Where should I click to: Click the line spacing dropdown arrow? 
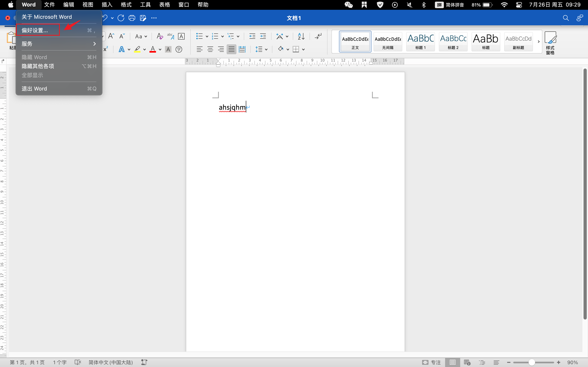click(266, 50)
